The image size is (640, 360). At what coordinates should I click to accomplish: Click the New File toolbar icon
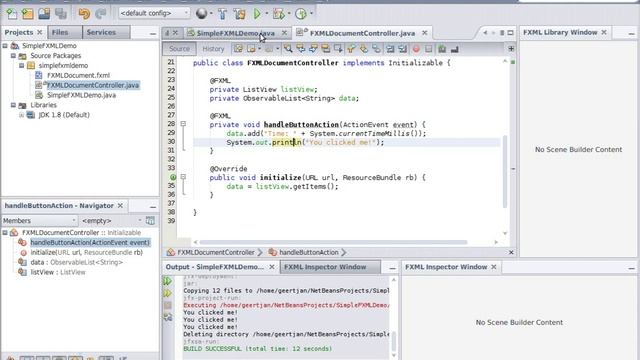(x=11, y=13)
